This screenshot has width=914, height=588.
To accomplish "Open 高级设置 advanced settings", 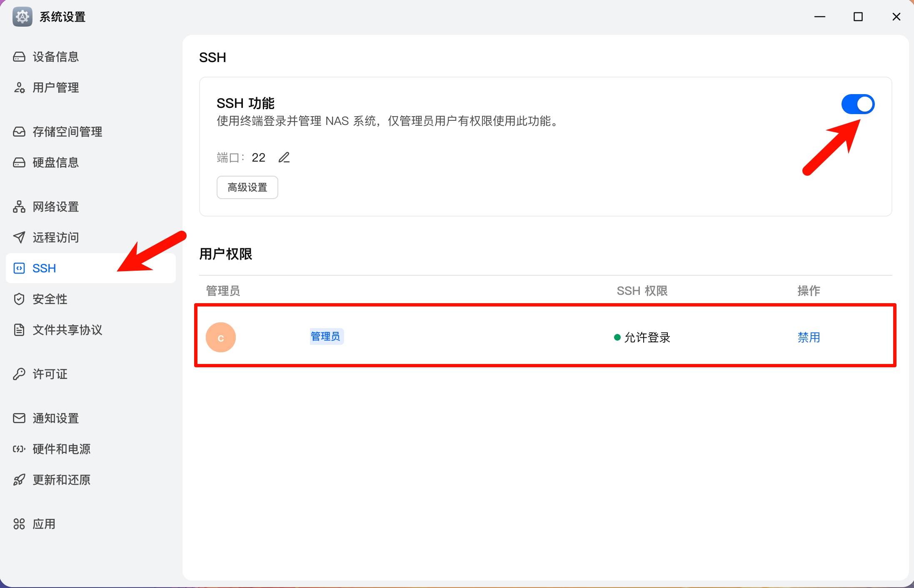I will tap(247, 187).
